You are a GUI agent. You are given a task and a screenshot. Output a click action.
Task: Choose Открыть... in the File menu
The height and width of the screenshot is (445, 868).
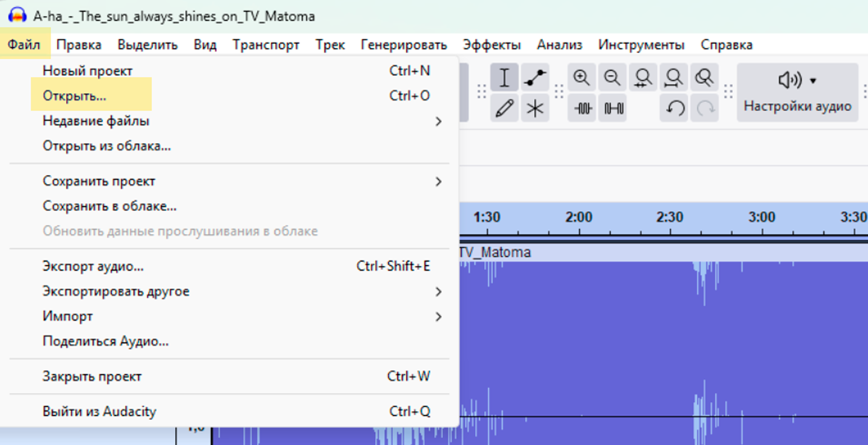[229, 96]
